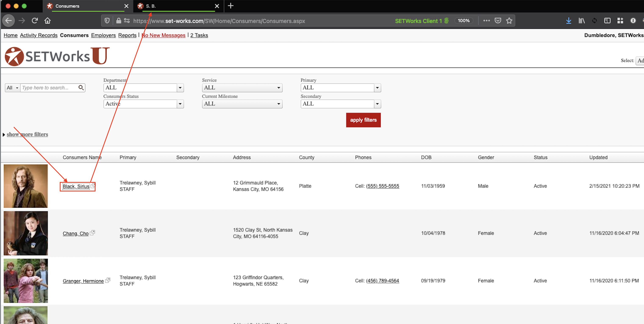644x324 pixels.
Task: Go to browser home icon
Action: coord(47,21)
